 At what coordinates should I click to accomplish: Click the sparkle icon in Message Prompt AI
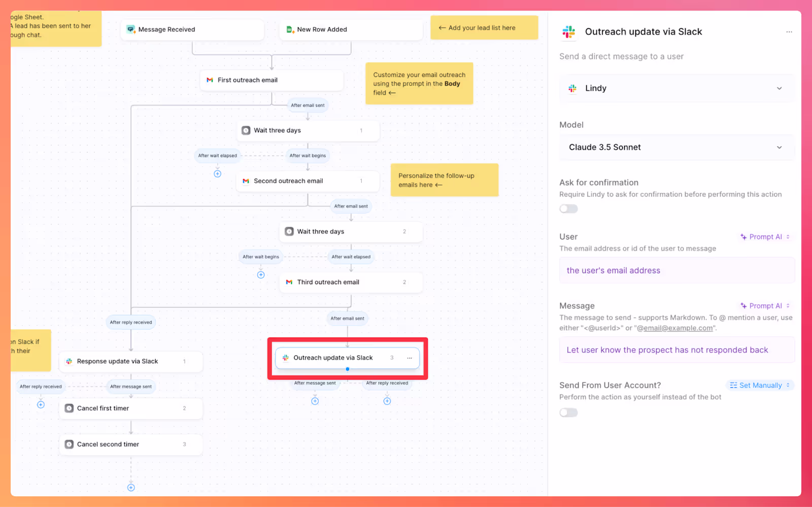pos(743,306)
